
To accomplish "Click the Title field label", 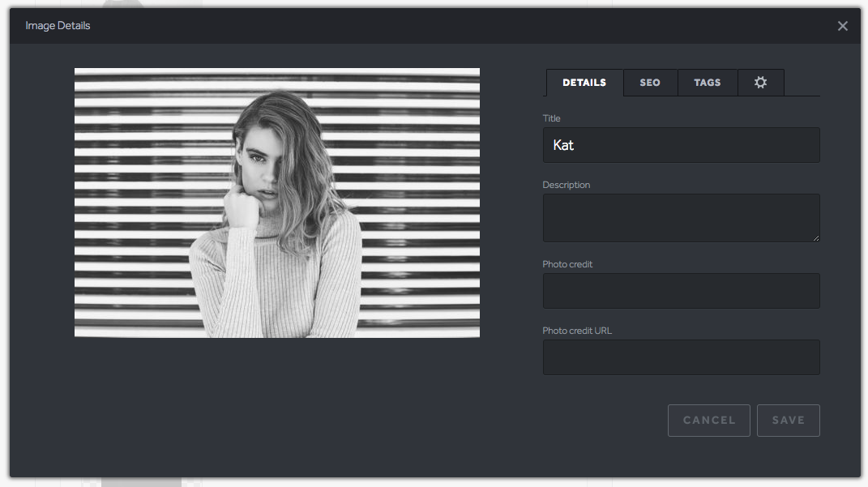I will [x=551, y=117].
